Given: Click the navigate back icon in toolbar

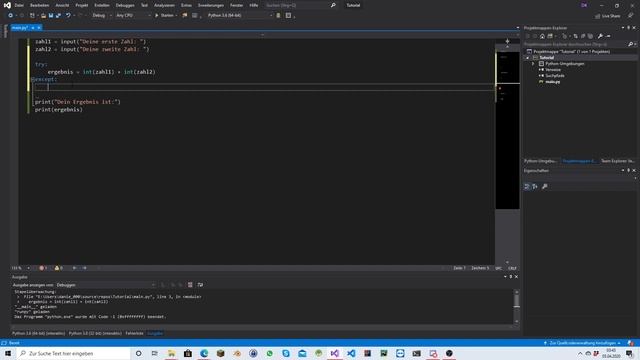Looking at the screenshot, I should 11,16.
